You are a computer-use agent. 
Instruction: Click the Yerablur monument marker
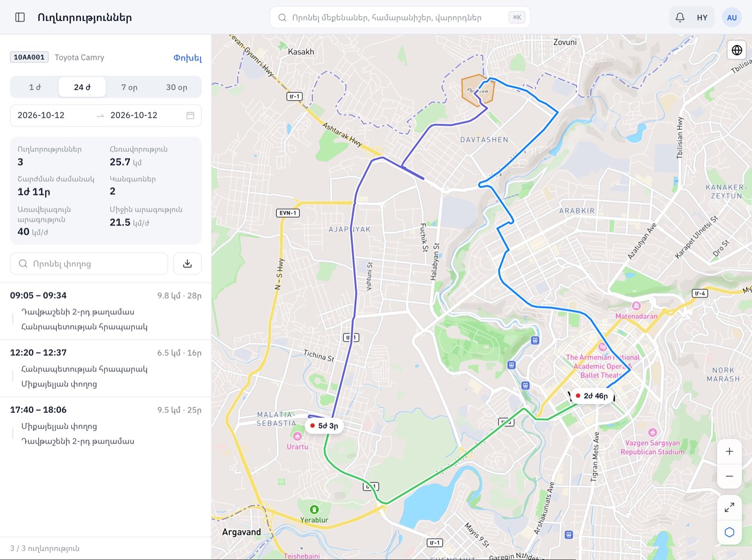tap(314, 509)
